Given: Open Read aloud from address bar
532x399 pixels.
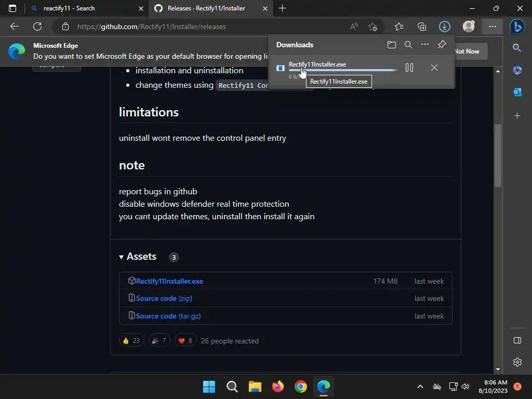Looking at the screenshot, I should coord(354,26).
